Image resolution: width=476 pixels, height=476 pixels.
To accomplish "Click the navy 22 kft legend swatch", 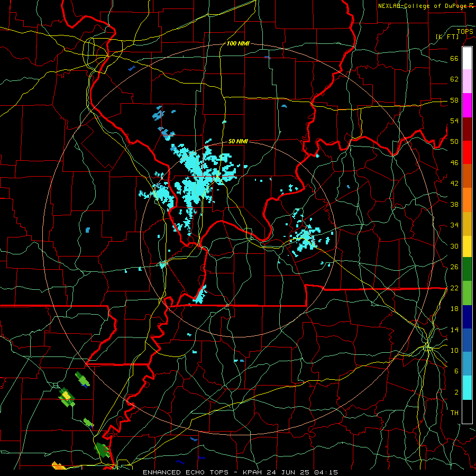I will 467,317.
